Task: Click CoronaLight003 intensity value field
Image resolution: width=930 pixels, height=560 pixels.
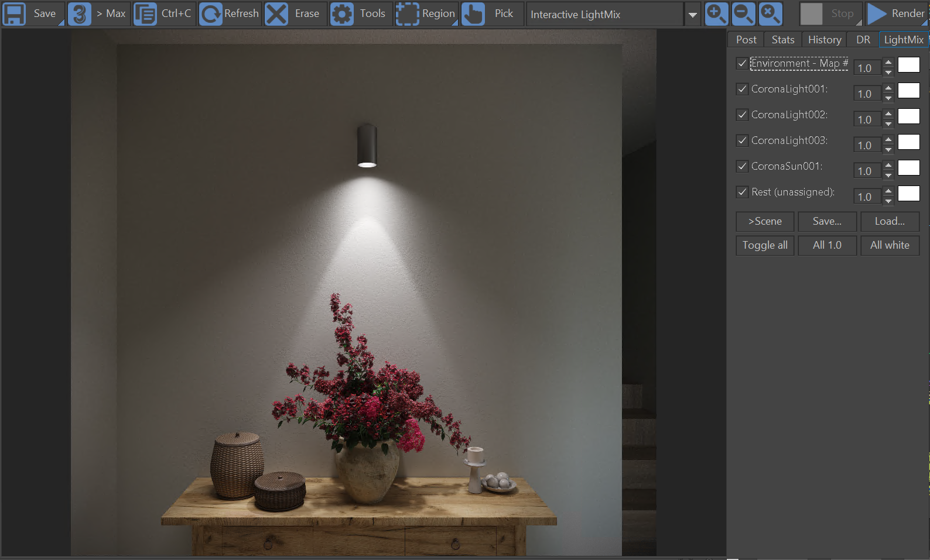Action: pyautogui.click(x=867, y=145)
